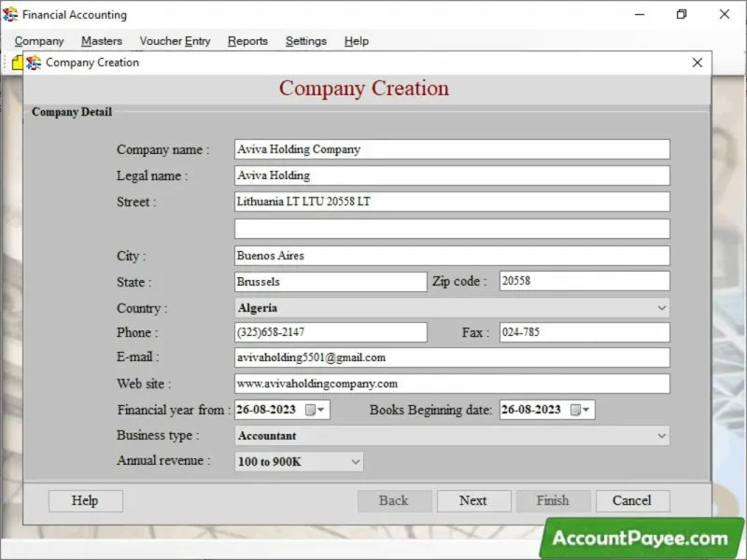The height and width of the screenshot is (560, 747).
Task: Click the City field containing Buenos Aires
Action: coord(452,256)
